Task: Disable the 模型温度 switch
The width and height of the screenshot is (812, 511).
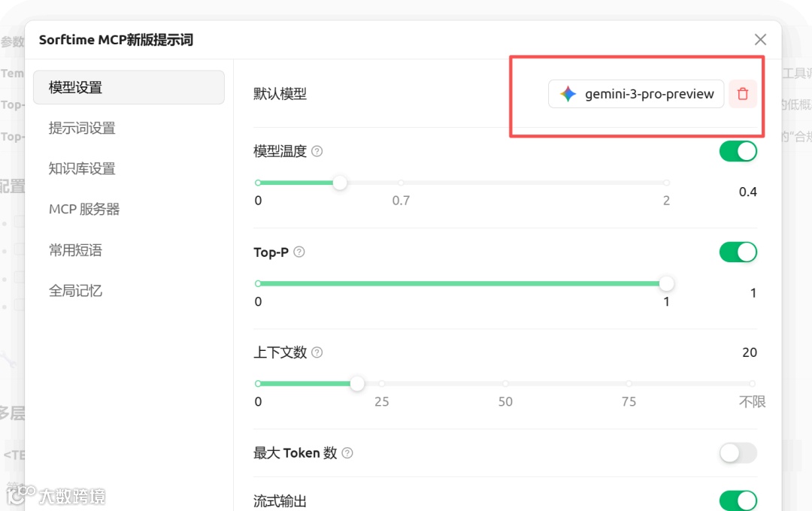Action: [x=738, y=151]
